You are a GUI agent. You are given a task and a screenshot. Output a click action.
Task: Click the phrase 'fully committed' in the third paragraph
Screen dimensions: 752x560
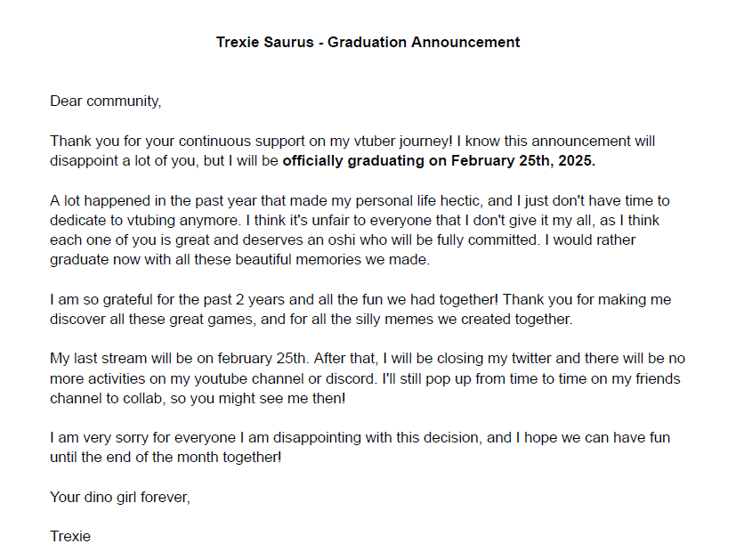(488, 239)
